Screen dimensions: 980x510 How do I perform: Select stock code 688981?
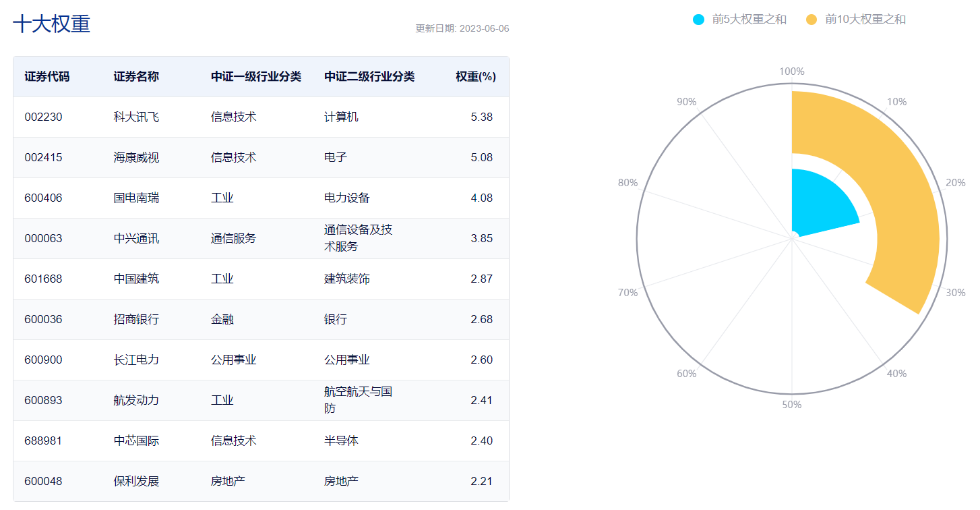tap(43, 441)
